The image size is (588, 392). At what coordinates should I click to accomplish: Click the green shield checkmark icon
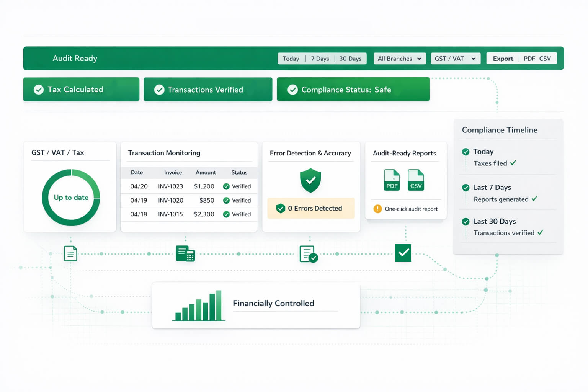(310, 180)
